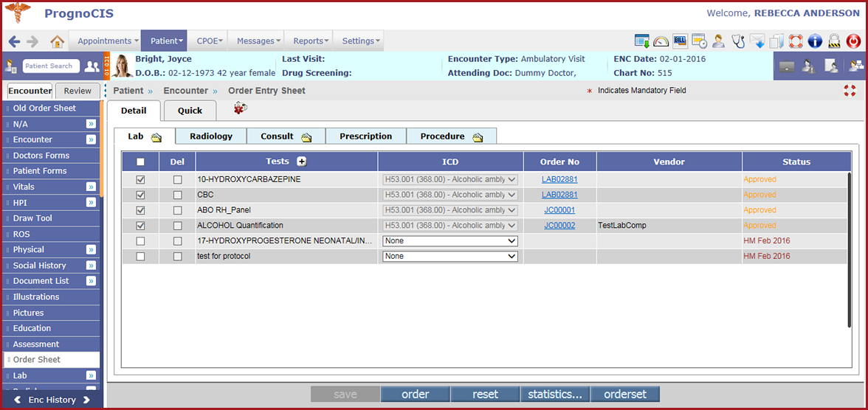The height and width of the screenshot is (410, 868).
Task: Click the favorites icon on the Procedure tab
Action: pos(478,137)
